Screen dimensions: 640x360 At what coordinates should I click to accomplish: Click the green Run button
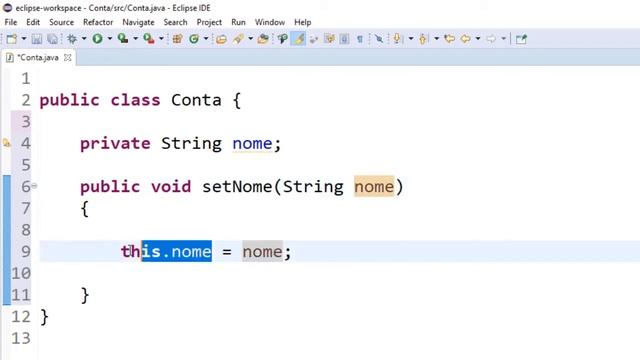(x=97, y=39)
